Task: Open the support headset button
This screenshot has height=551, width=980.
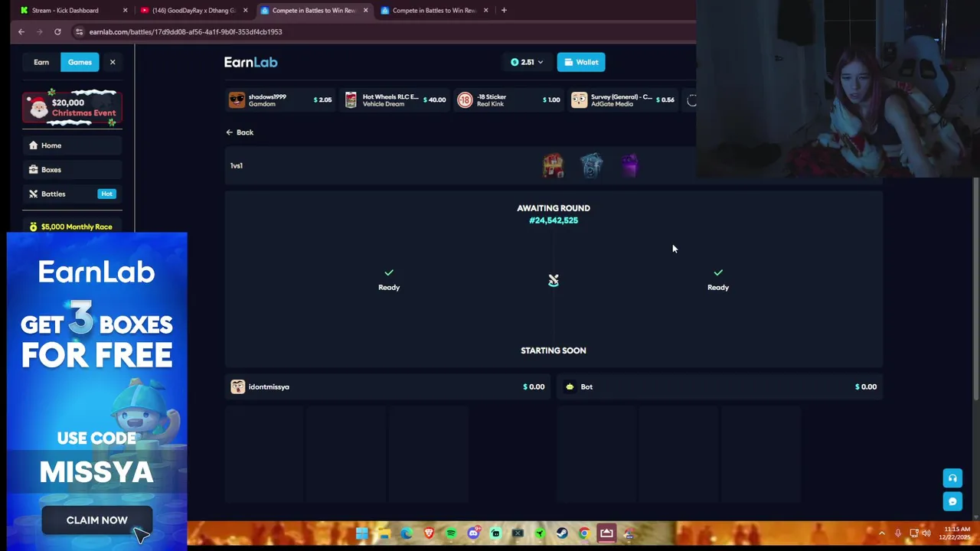Action: click(x=952, y=478)
